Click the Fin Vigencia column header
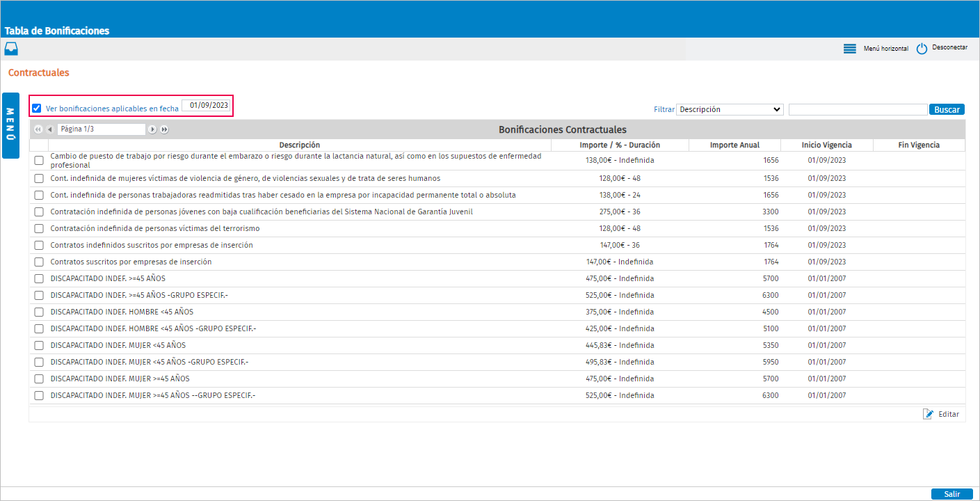 tap(919, 145)
